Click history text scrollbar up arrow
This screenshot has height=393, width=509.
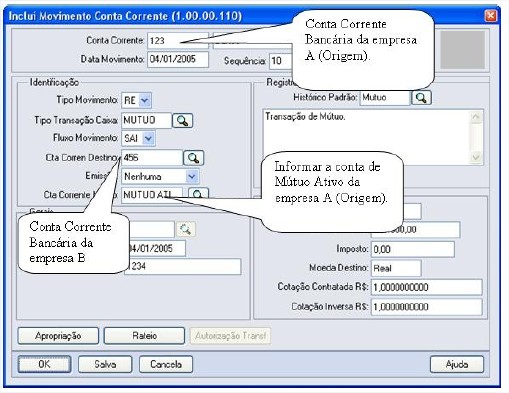coord(476,117)
